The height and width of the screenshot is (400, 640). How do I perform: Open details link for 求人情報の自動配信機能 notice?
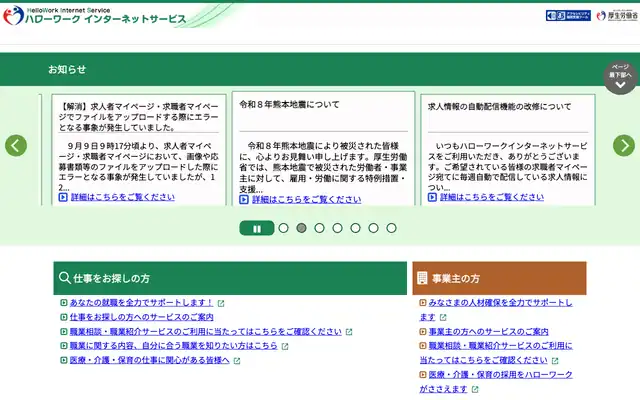pyautogui.click(x=491, y=197)
